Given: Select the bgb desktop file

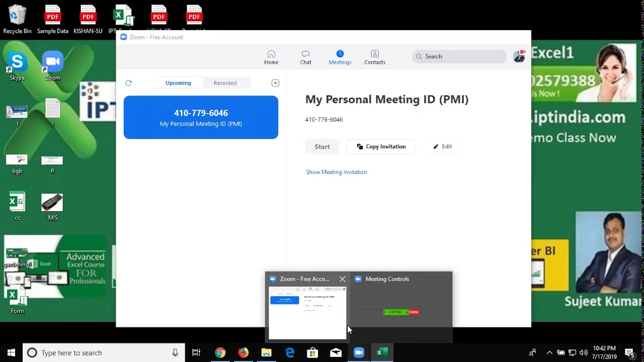Looking at the screenshot, I should click(x=17, y=164).
